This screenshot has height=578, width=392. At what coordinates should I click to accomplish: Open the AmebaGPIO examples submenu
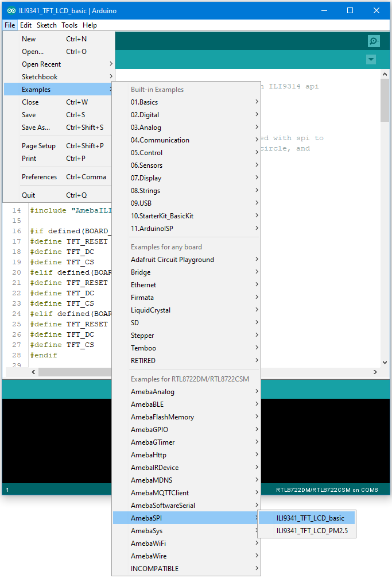(x=187, y=429)
